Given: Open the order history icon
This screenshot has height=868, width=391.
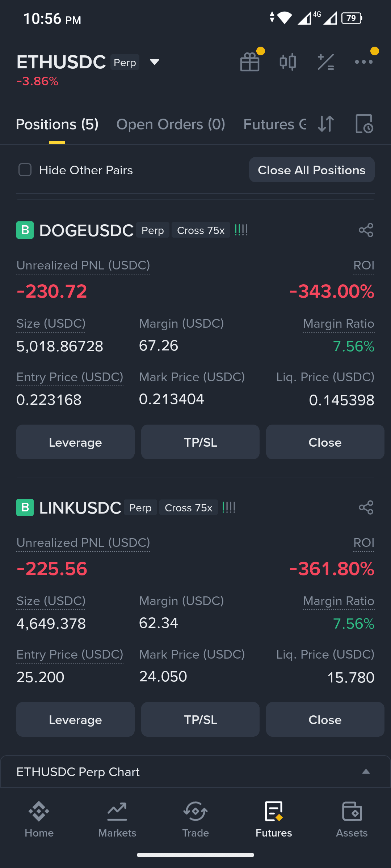Looking at the screenshot, I should (364, 124).
